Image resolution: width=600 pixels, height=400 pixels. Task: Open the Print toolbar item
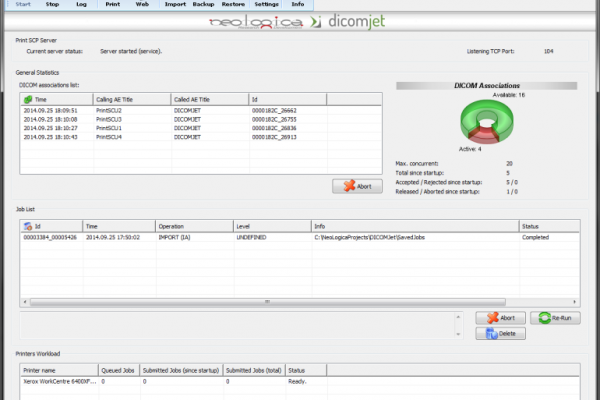pos(113,5)
